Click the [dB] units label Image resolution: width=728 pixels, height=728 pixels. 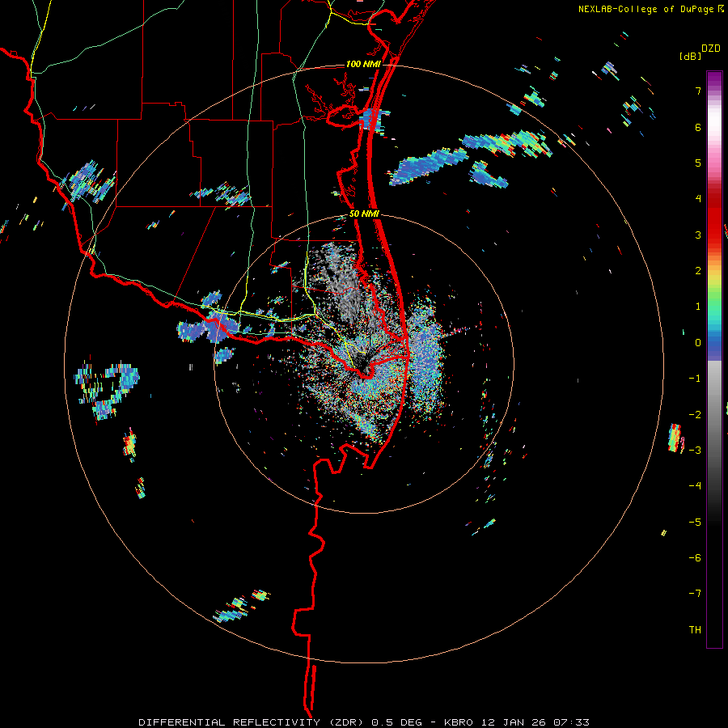coord(690,57)
